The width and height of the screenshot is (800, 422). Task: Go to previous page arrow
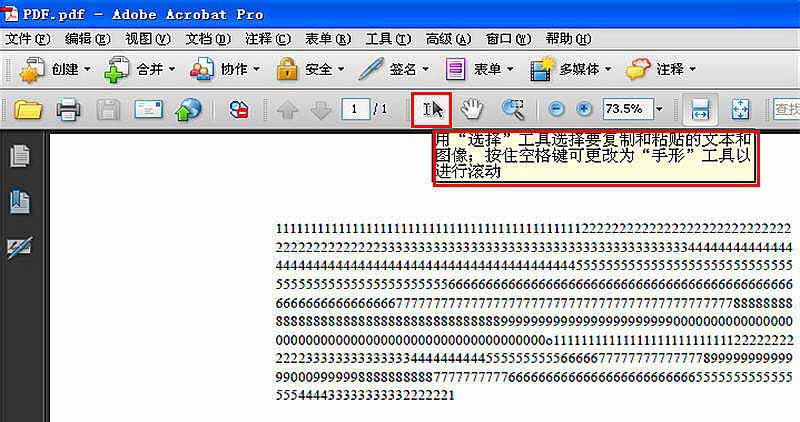pos(288,109)
